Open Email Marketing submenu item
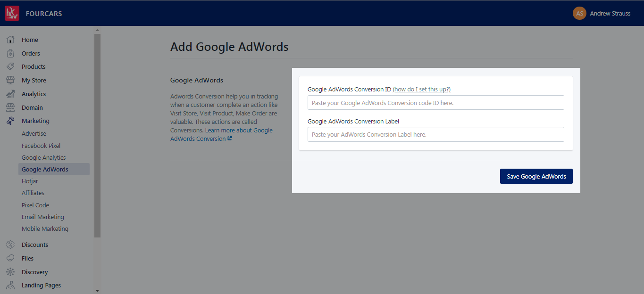Image resolution: width=644 pixels, height=294 pixels. [43, 217]
